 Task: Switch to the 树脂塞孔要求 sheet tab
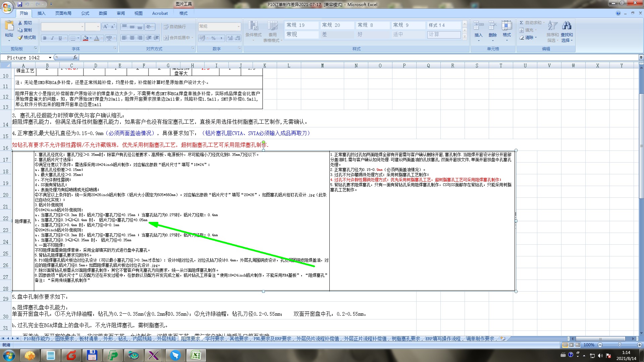coord(406,339)
